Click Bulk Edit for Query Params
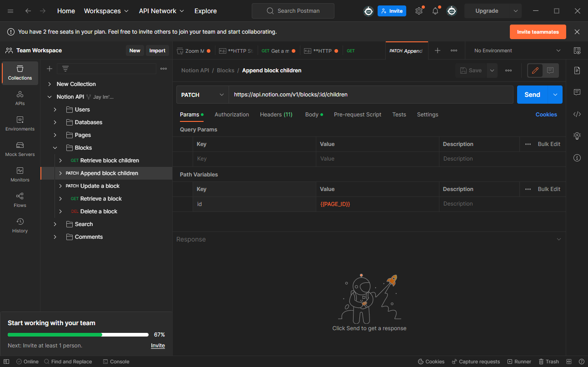 pyautogui.click(x=549, y=144)
